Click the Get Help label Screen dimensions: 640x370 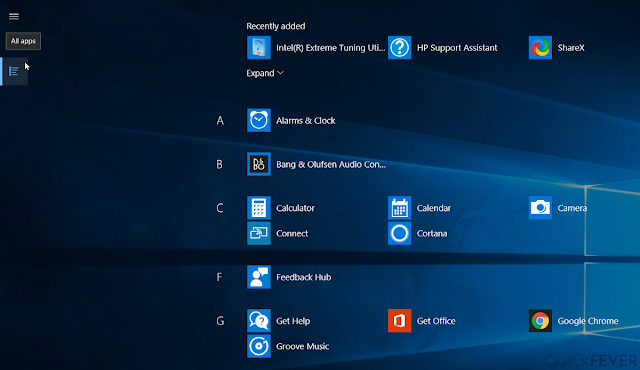point(293,321)
